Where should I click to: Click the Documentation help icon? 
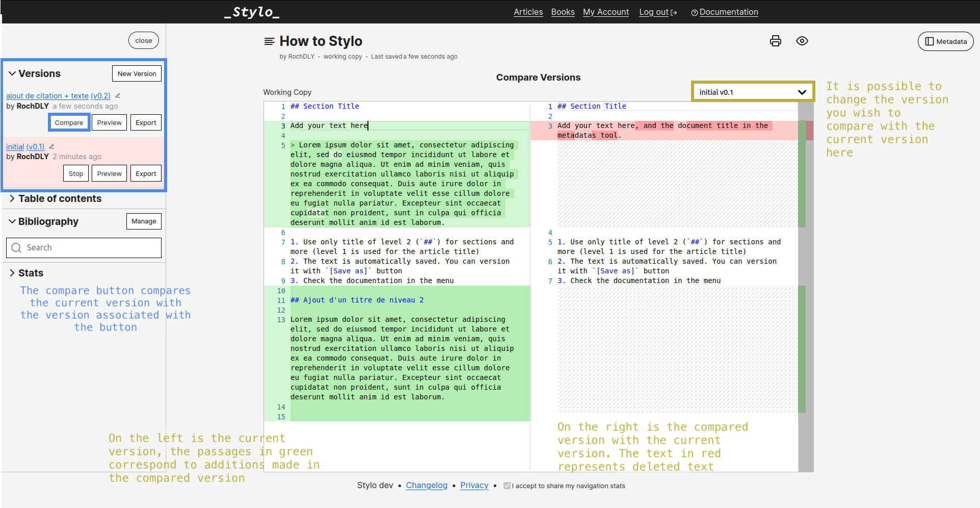coord(694,13)
